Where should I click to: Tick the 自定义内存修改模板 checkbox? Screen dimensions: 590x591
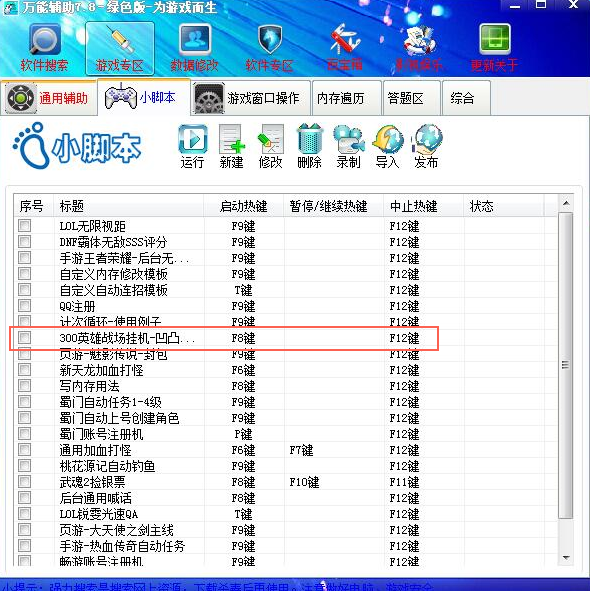tap(25, 274)
